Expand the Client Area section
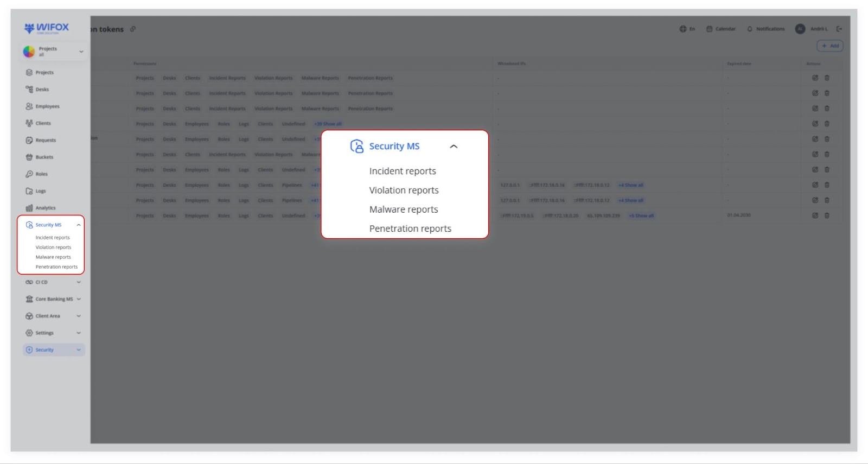Viewport: 868px width, 464px height. point(79,316)
